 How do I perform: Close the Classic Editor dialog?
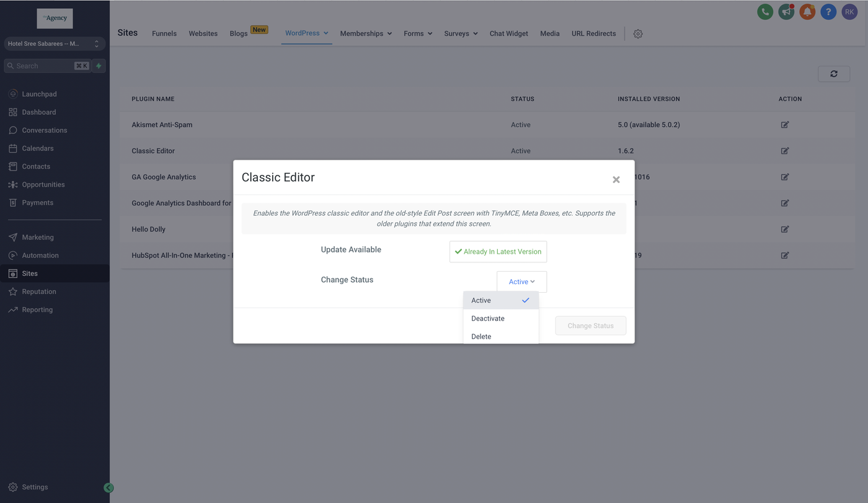click(x=616, y=180)
